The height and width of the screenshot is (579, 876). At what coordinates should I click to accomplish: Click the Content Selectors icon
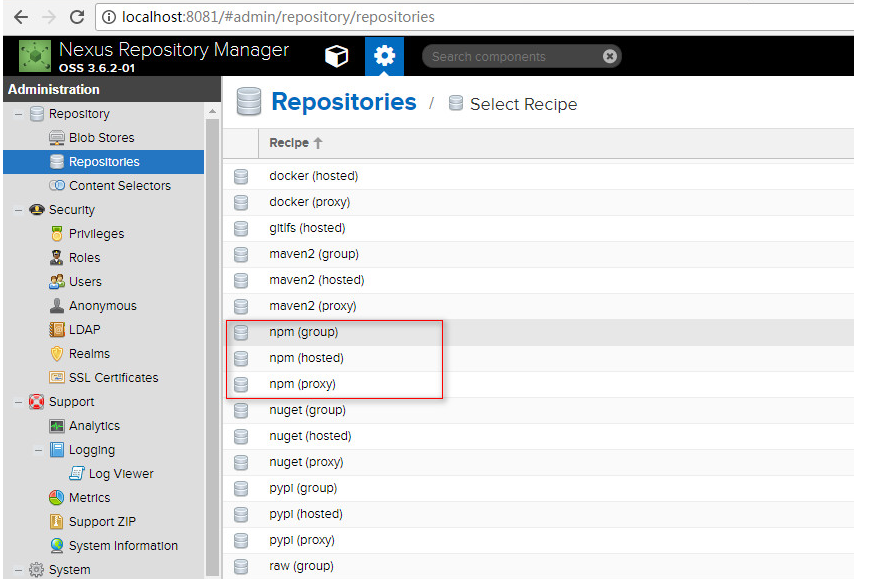pyautogui.click(x=56, y=185)
